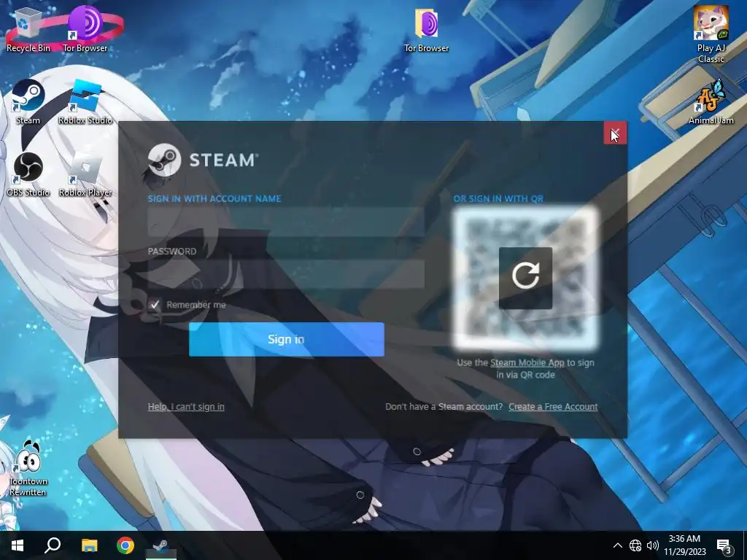Open the Recycle Bin desktop icon
The width and height of the screenshot is (747, 560).
(x=28, y=31)
